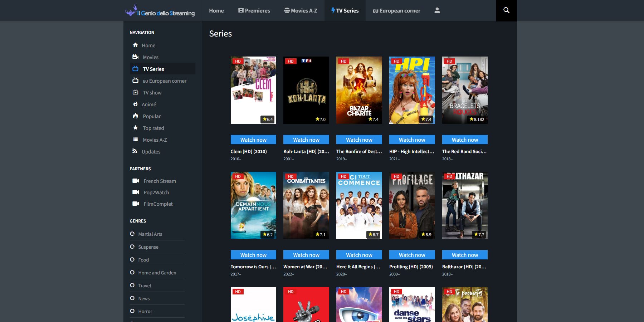Click the title link Profiling [HD] (2009)
Image resolution: width=644 pixels, height=322 pixels.
411,267
